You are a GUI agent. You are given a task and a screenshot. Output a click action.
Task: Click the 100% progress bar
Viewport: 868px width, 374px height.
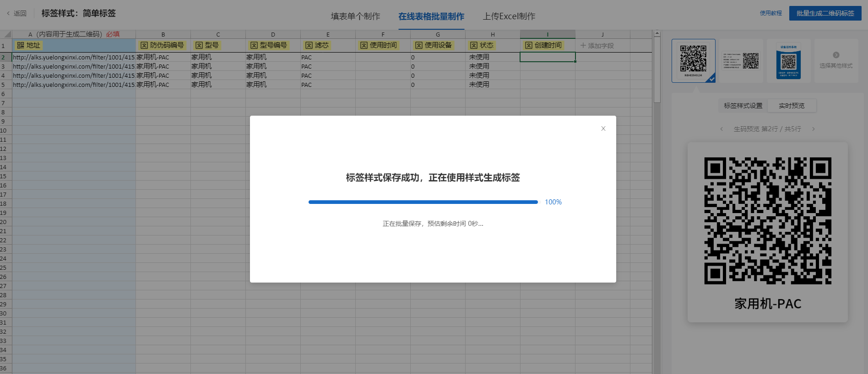click(x=423, y=202)
